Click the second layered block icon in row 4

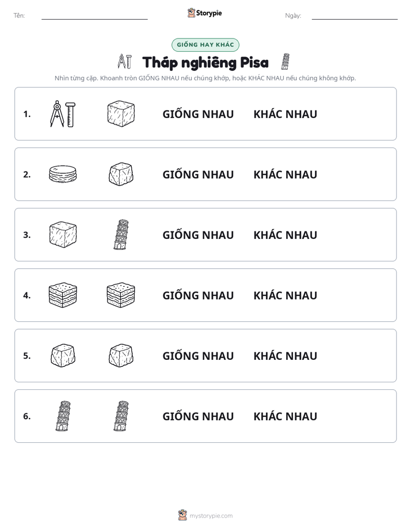click(121, 295)
